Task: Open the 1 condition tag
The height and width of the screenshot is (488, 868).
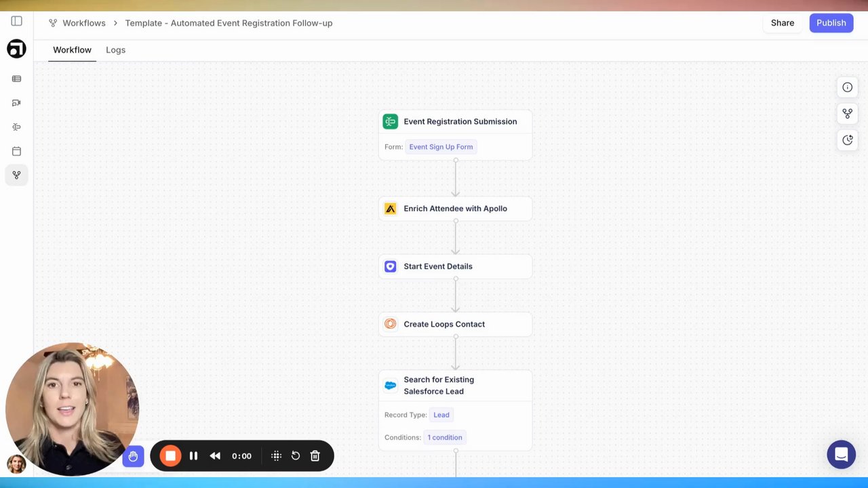Action: pyautogui.click(x=445, y=437)
